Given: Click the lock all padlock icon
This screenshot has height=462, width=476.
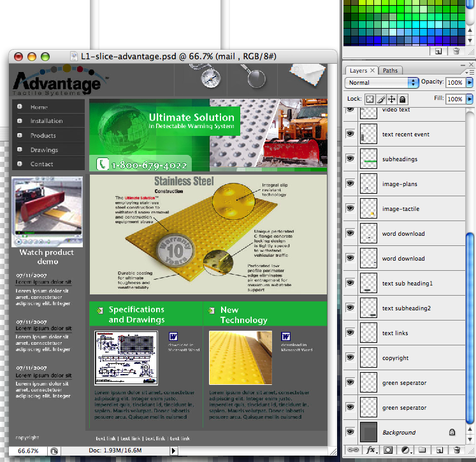Looking at the screenshot, I should coord(402,99).
